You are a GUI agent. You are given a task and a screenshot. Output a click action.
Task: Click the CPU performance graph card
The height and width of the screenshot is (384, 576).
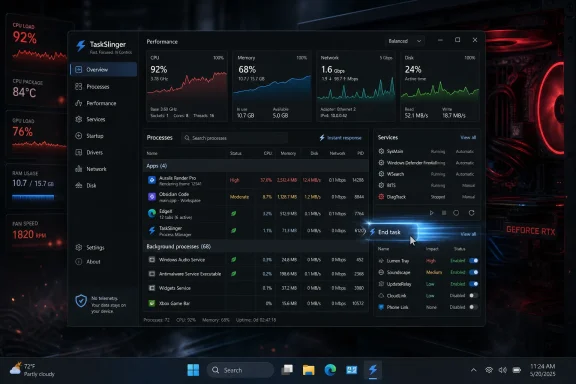point(187,86)
